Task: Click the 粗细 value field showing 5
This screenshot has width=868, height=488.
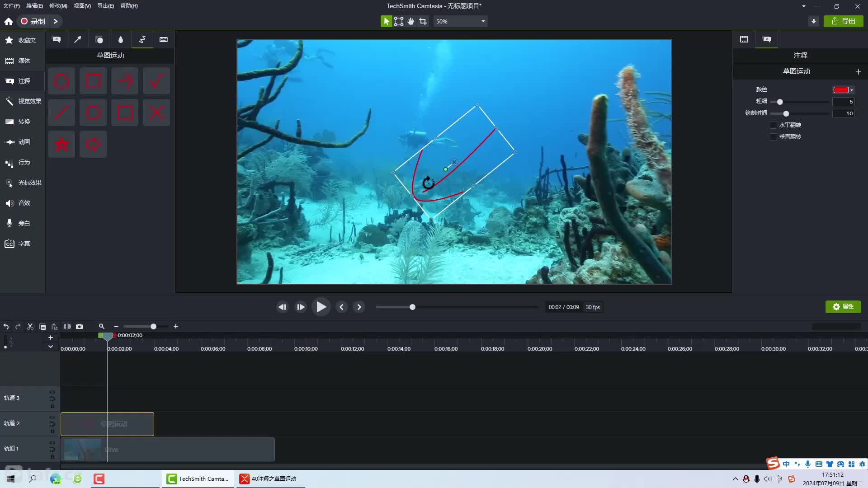Action: tap(843, 102)
